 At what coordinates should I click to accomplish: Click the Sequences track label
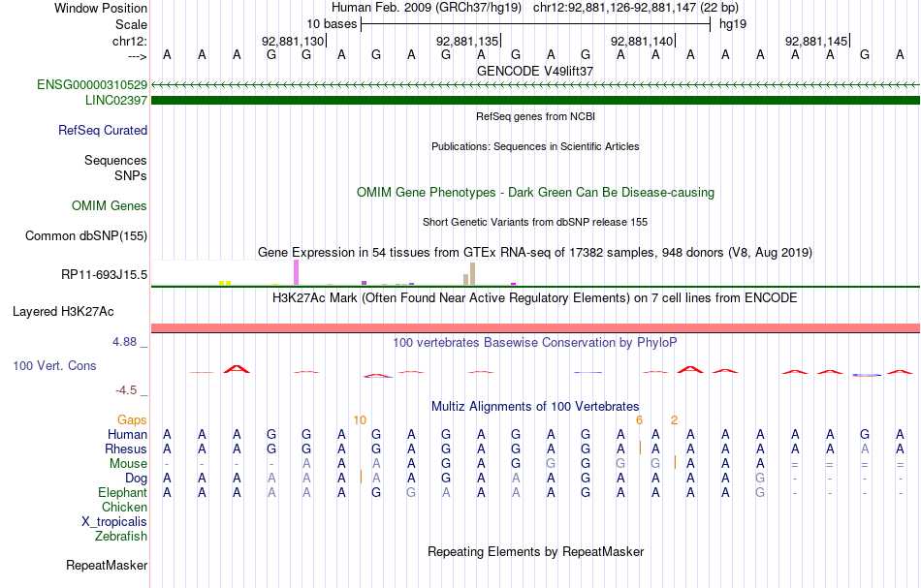tap(115, 160)
